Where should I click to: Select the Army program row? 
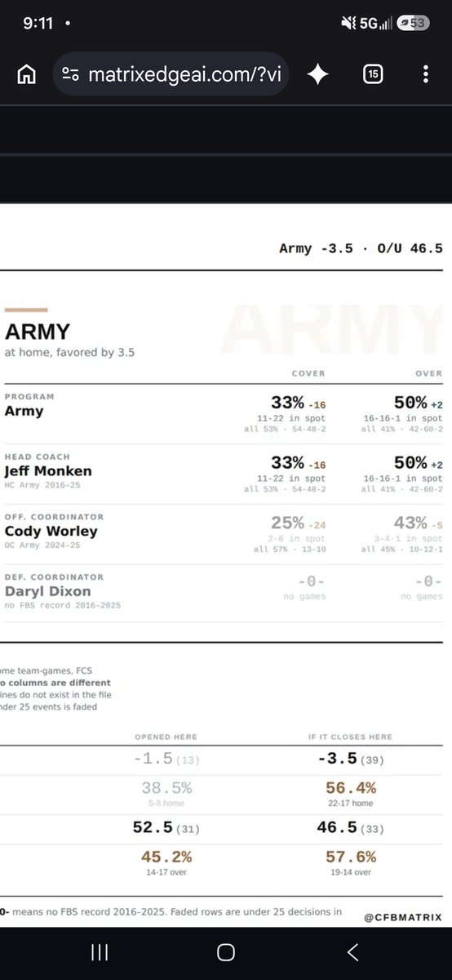coord(226,414)
